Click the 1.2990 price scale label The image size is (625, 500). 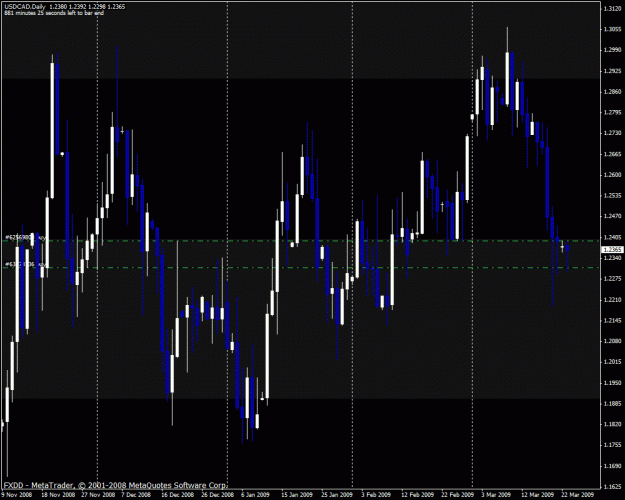click(x=613, y=50)
